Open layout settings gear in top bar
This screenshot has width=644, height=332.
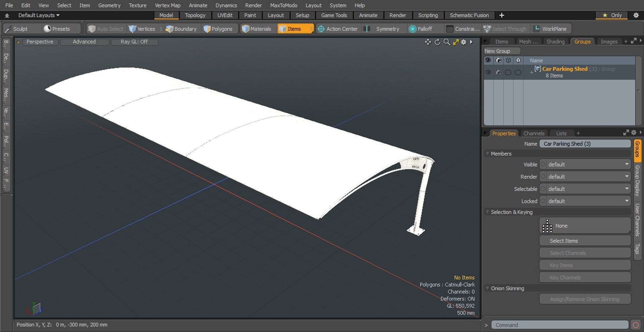636,15
